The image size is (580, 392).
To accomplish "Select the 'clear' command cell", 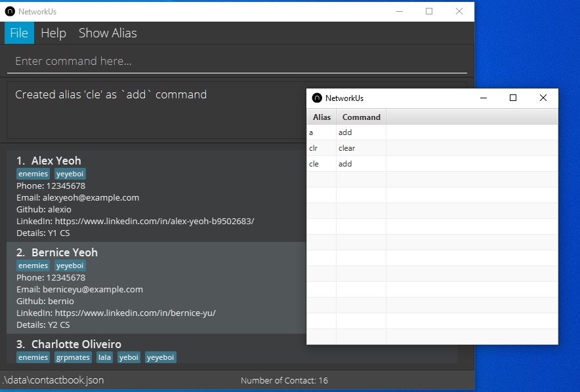I will pos(361,148).
